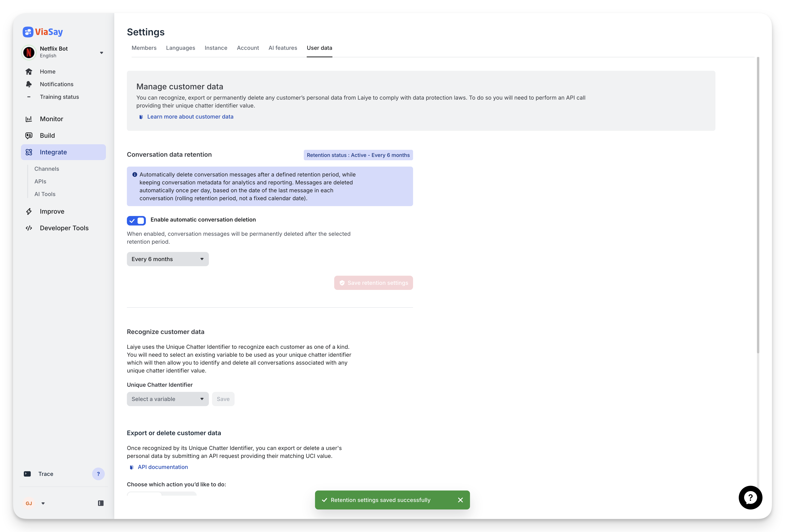Open the Every 6 months dropdown
The image size is (785, 532).
[x=168, y=259]
